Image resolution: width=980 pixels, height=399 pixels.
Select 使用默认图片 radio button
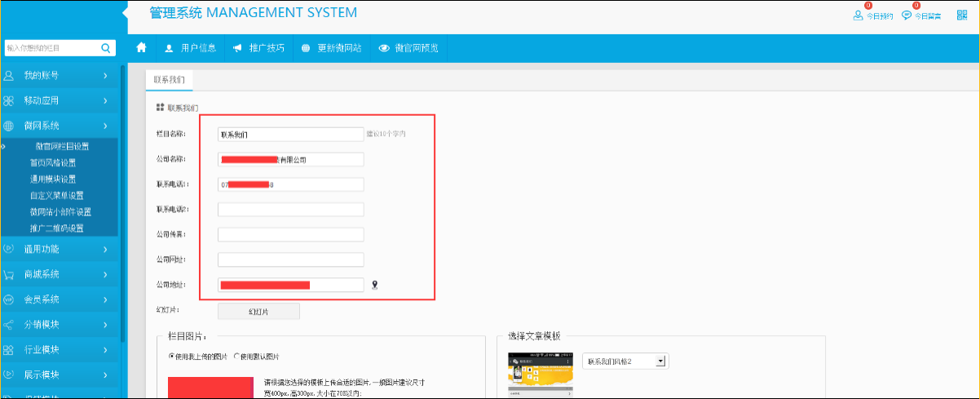[236, 357]
